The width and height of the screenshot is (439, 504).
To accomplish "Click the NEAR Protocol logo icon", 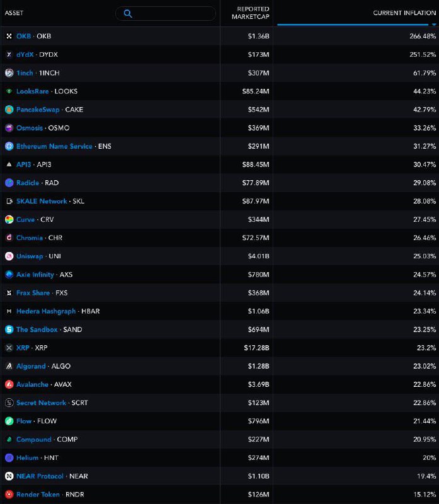I will [x=9, y=476].
